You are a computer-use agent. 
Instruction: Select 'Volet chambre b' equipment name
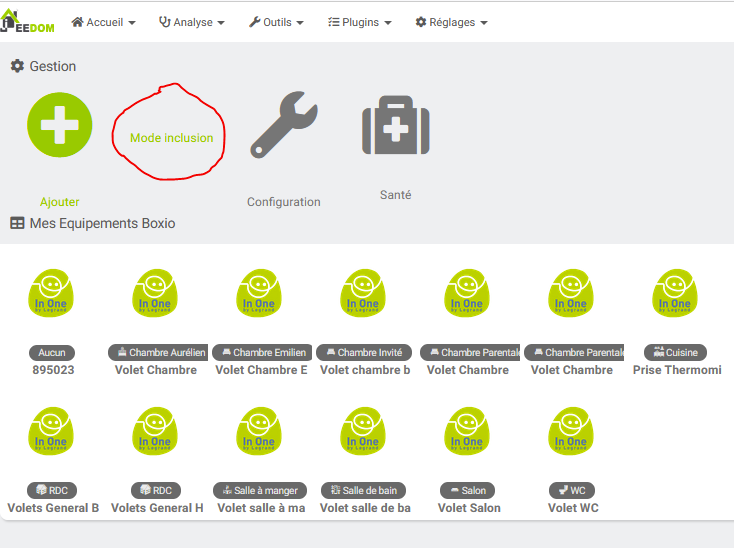tap(365, 370)
